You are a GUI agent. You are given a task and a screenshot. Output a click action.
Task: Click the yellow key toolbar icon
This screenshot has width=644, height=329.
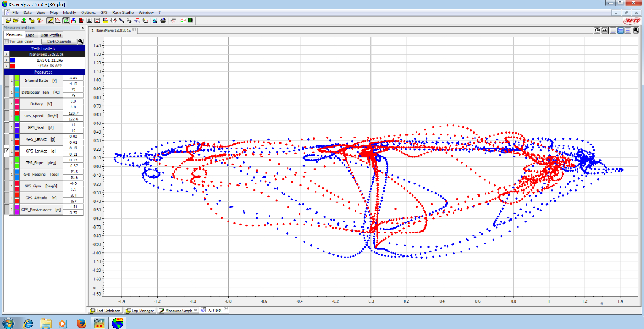point(40,20)
